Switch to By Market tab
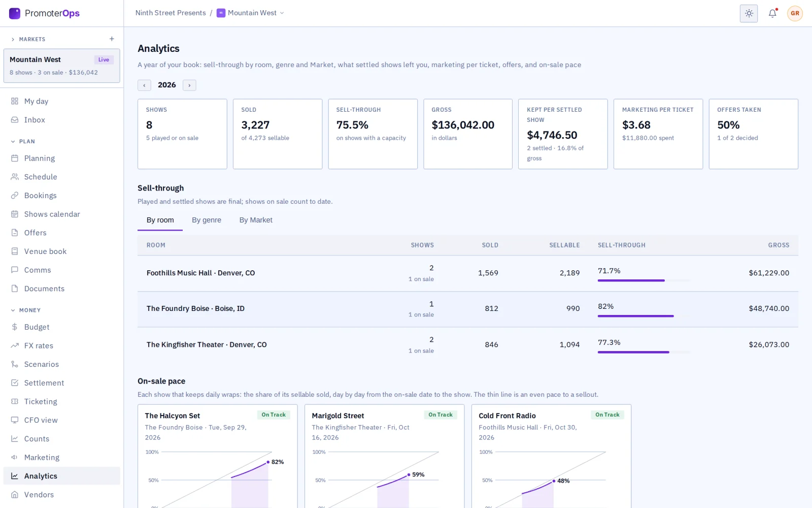 pyautogui.click(x=256, y=220)
